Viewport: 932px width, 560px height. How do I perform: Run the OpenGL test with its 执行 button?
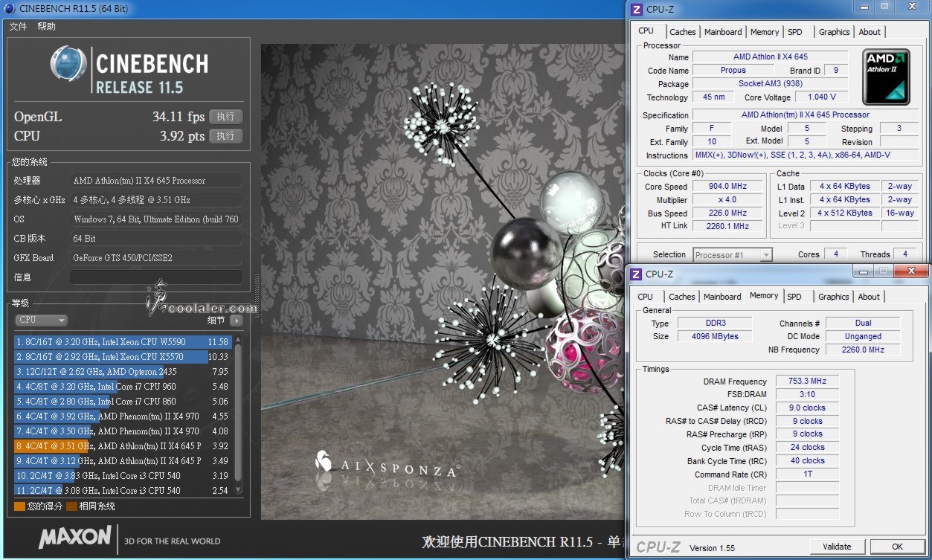226,117
